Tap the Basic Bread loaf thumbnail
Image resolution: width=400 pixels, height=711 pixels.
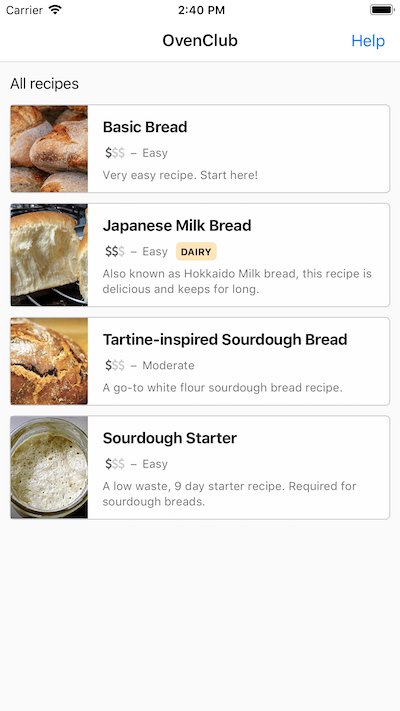(49, 149)
